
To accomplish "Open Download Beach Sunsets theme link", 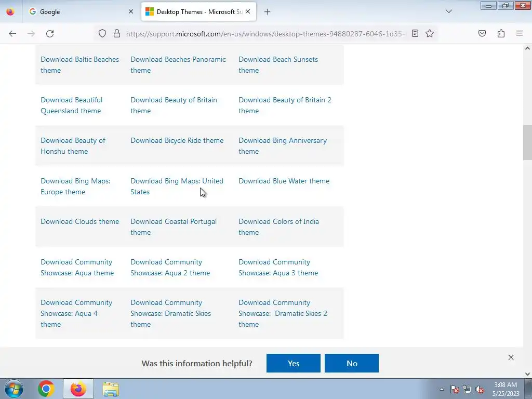I will click(x=278, y=65).
